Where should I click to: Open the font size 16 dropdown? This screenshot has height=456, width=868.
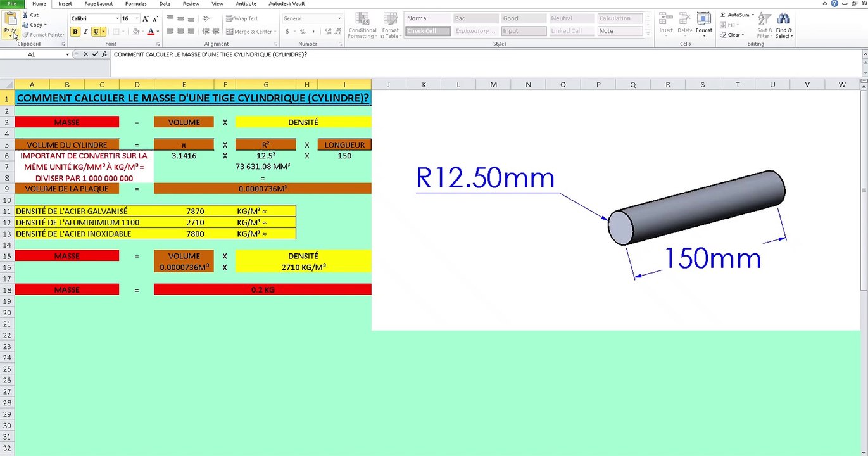click(137, 19)
